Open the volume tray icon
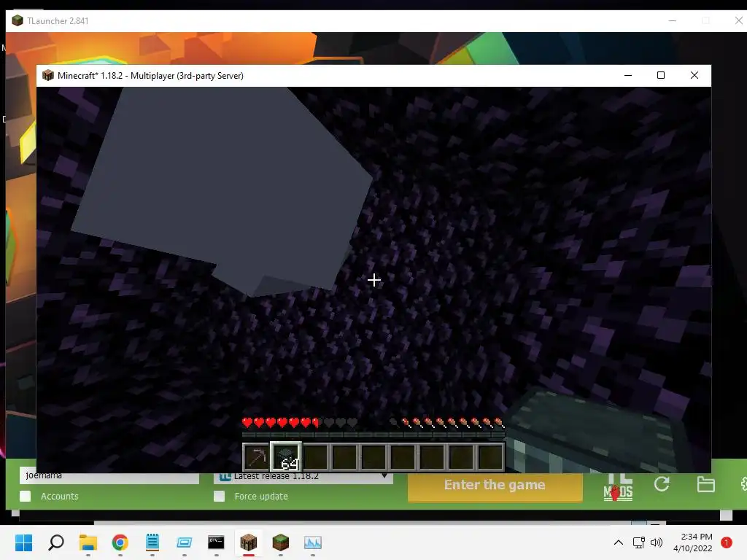The image size is (747, 560). [x=657, y=542]
